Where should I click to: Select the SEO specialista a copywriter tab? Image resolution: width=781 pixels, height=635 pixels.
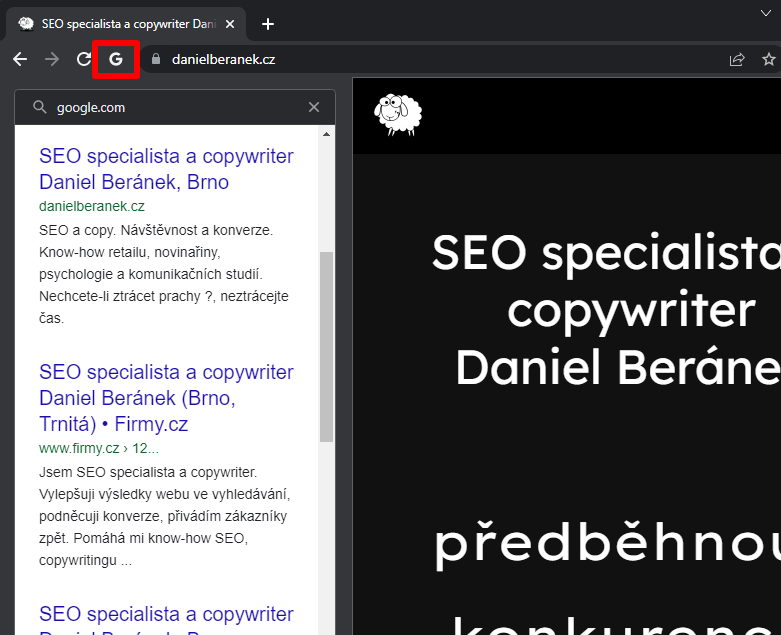click(x=126, y=24)
